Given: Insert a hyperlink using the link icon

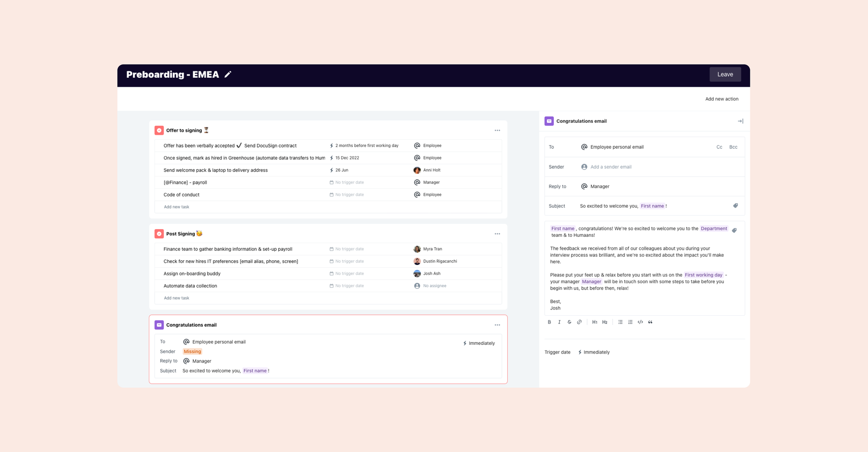Looking at the screenshot, I should tap(579, 322).
